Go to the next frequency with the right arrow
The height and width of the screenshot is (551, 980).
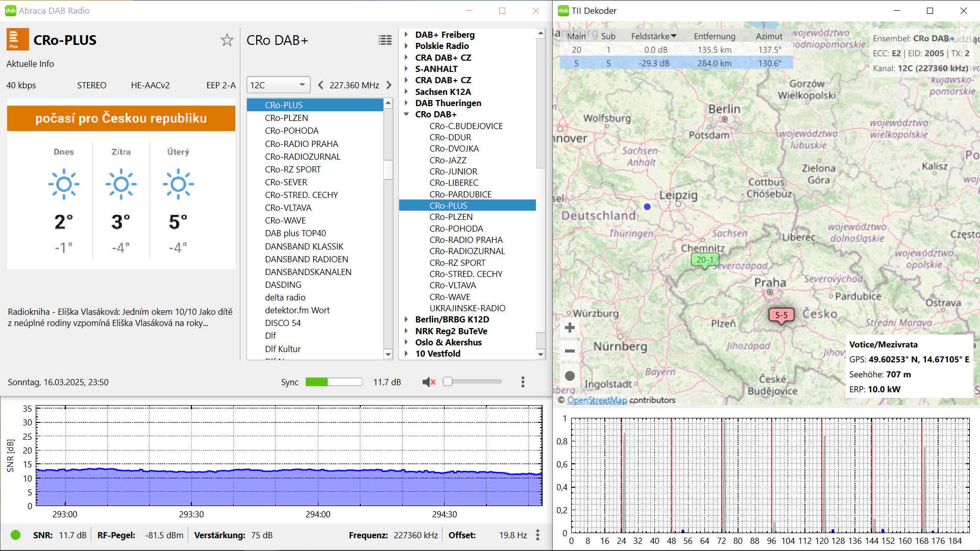click(x=389, y=85)
